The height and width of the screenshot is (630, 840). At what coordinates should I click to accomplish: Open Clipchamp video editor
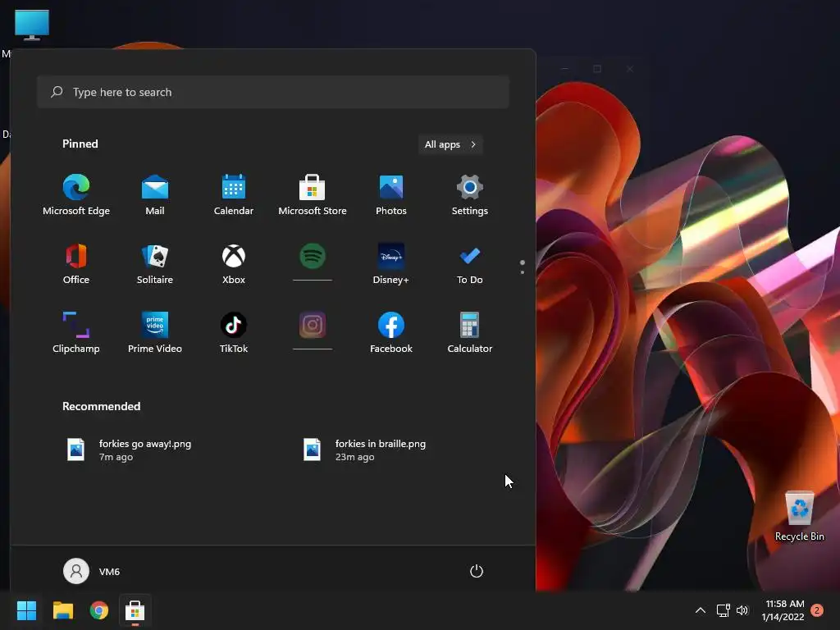[x=76, y=332]
